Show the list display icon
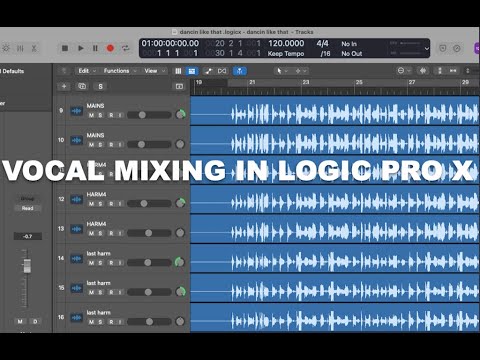This screenshot has width=480, height=360. click(x=178, y=71)
